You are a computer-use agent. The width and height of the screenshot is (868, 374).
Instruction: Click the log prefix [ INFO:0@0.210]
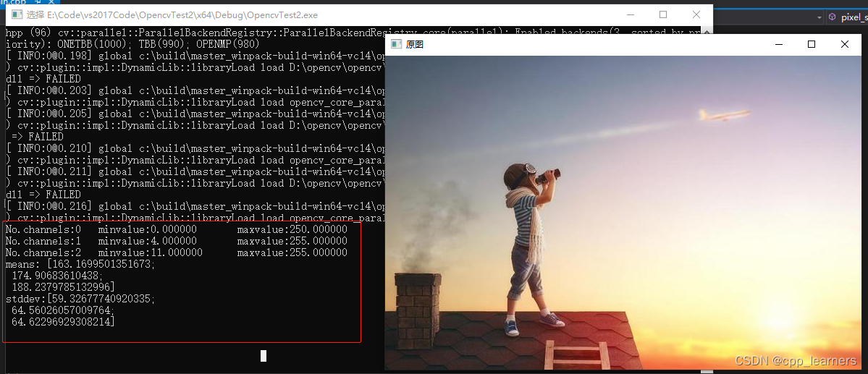(49, 149)
